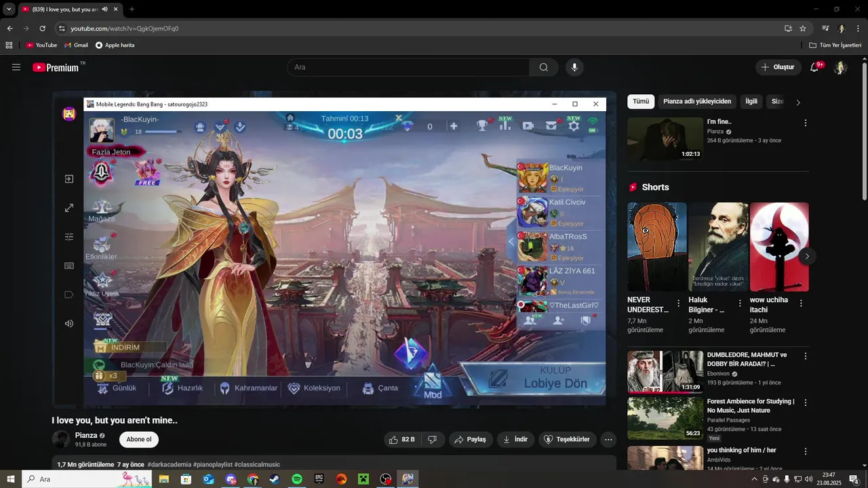Open the in-game mail envelope icon
This screenshot has height=488, width=868.
[x=551, y=125]
